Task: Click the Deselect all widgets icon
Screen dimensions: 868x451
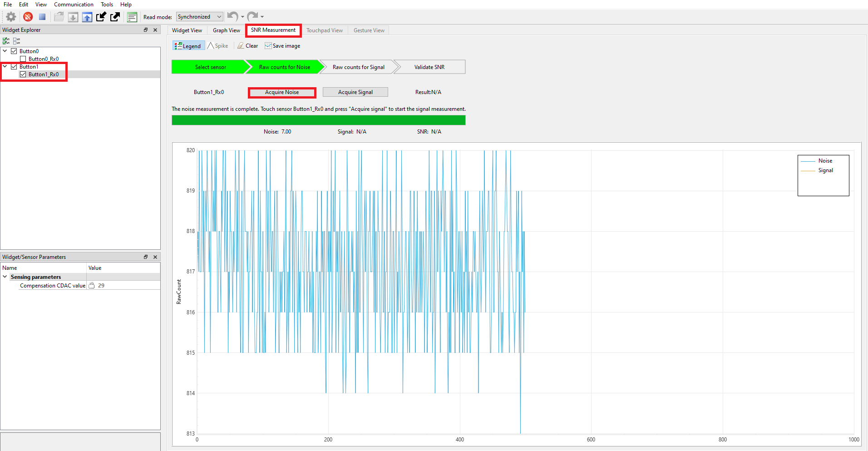Action: 16,40
